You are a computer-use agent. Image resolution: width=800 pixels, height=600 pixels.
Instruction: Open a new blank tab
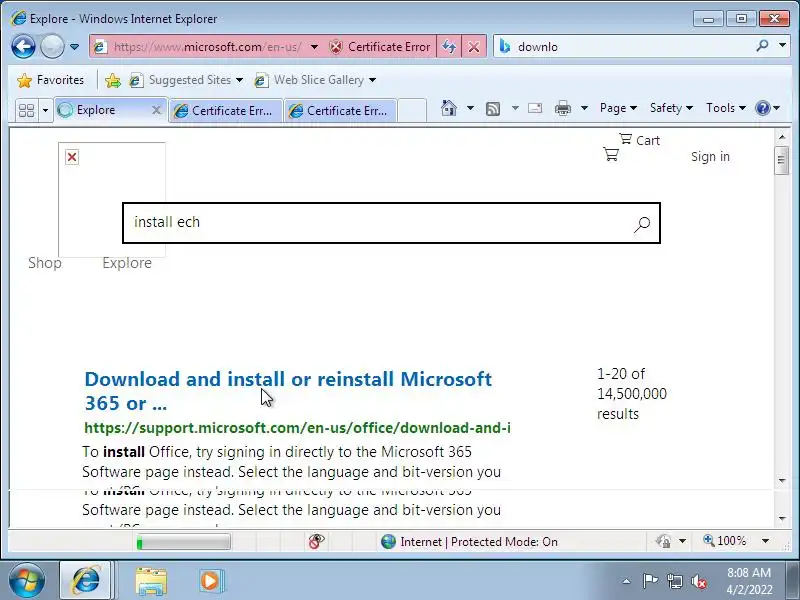pos(412,110)
